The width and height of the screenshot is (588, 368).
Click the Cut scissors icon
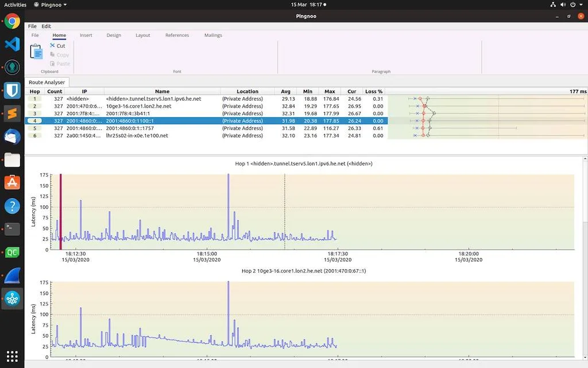52,45
